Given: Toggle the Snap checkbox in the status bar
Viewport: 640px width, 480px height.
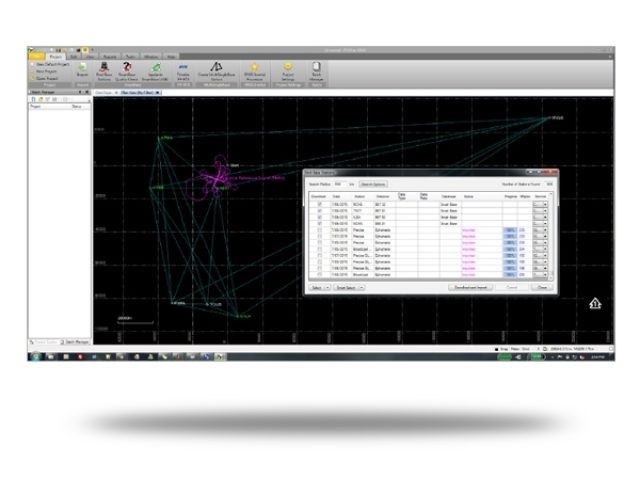Looking at the screenshot, I should (496, 349).
